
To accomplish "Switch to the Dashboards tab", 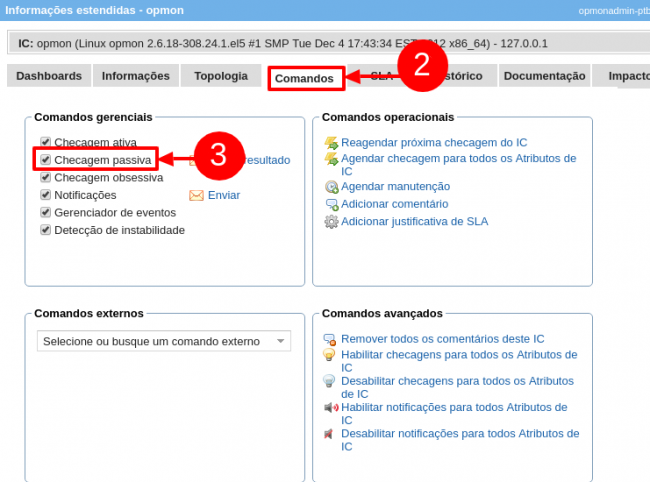I will [49, 76].
